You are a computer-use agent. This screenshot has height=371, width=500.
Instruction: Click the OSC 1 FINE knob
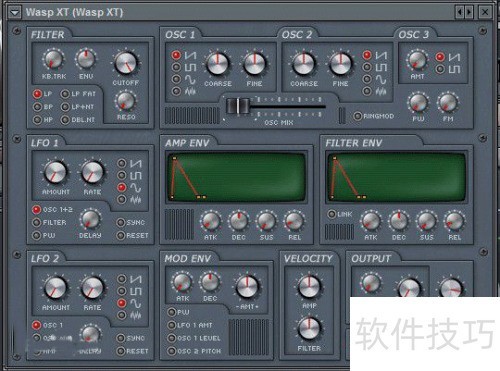(x=254, y=64)
